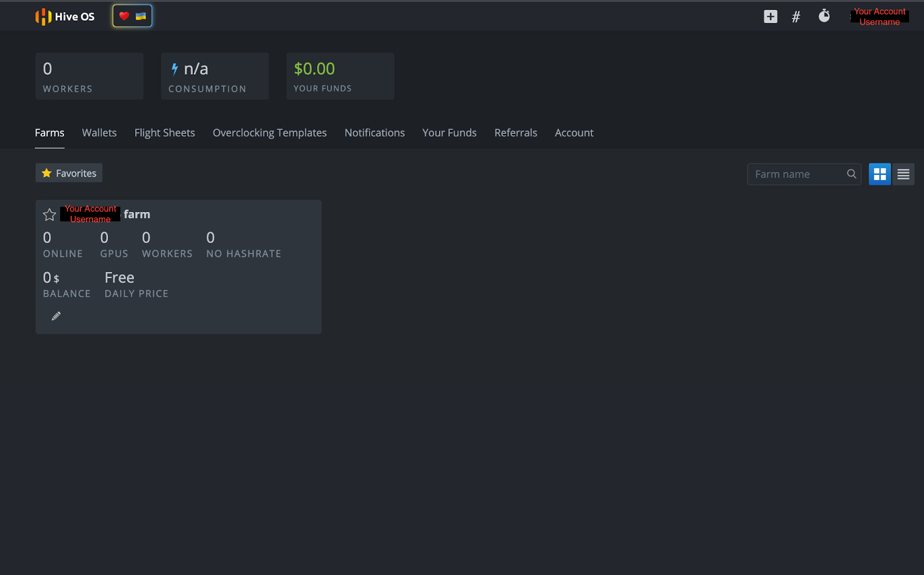Click the farm's Free DAILY PRICE value
Image resolution: width=924 pixels, height=575 pixels.
[x=137, y=285]
